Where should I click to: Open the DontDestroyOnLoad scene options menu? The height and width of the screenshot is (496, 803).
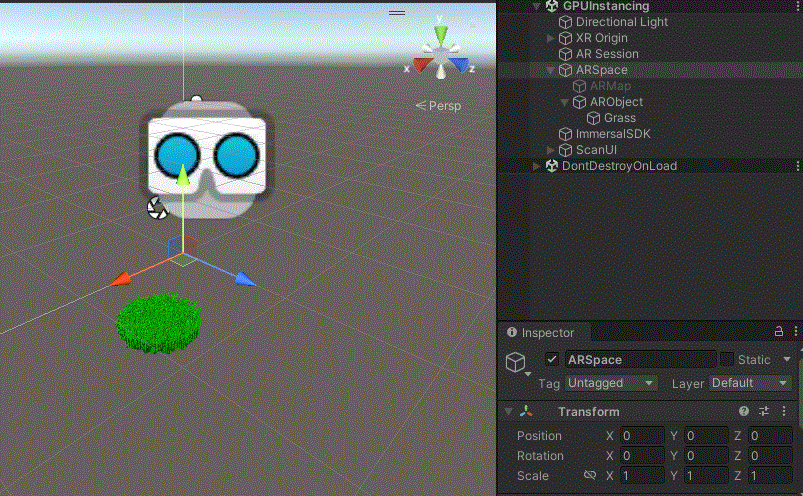click(797, 166)
